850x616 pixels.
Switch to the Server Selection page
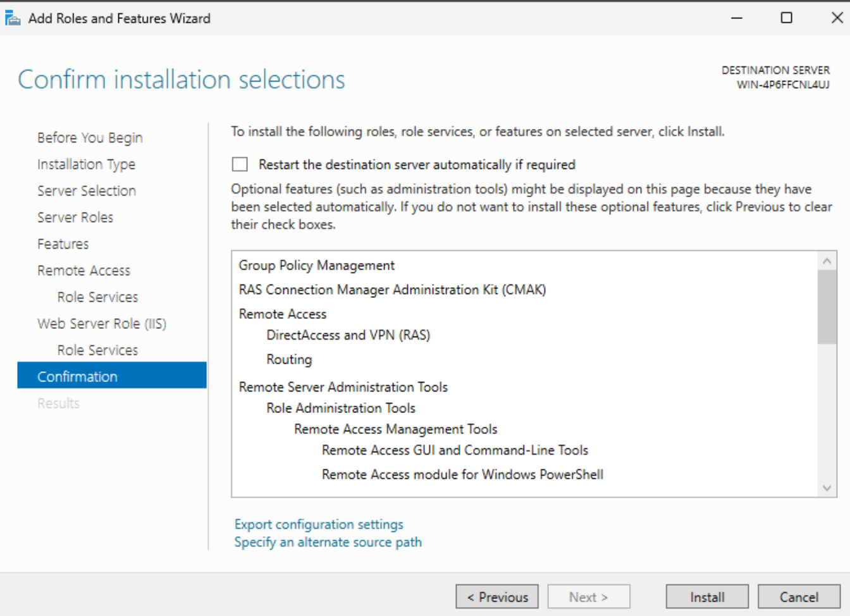(x=87, y=191)
